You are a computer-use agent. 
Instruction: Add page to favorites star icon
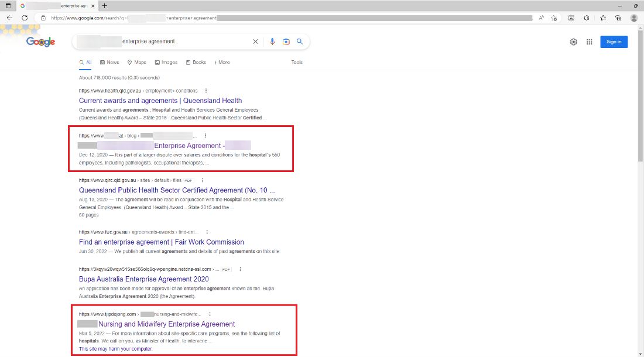point(554,18)
